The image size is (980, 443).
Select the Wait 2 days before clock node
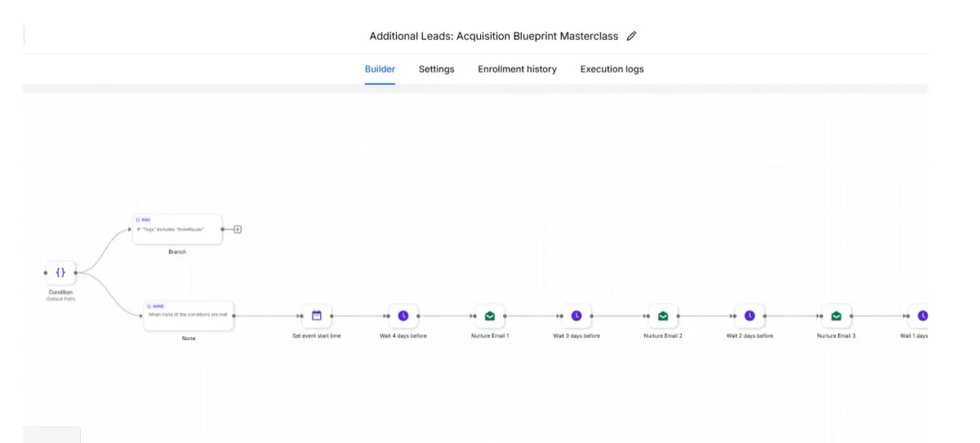click(x=750, y=316)
